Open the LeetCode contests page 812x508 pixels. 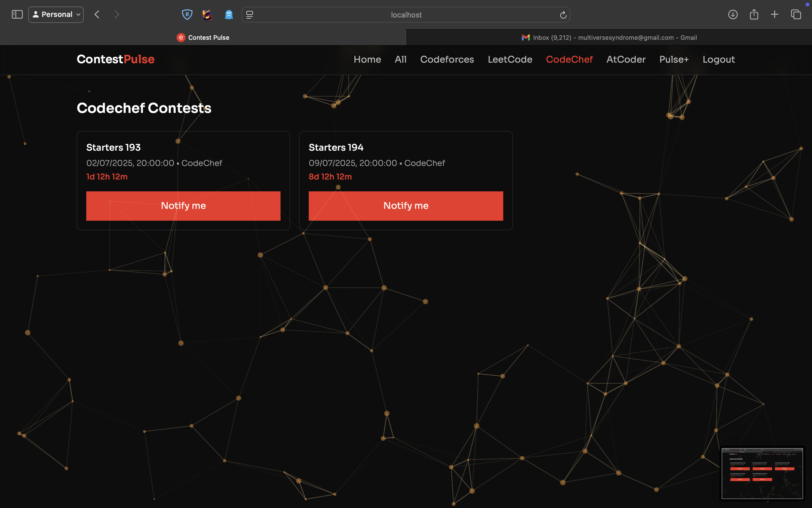510,60
